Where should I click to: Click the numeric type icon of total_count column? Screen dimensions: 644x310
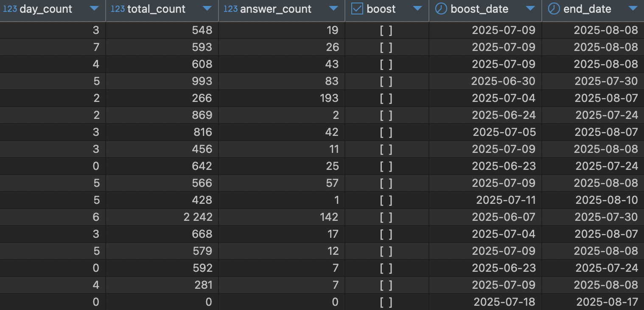[x=118, y=8]
